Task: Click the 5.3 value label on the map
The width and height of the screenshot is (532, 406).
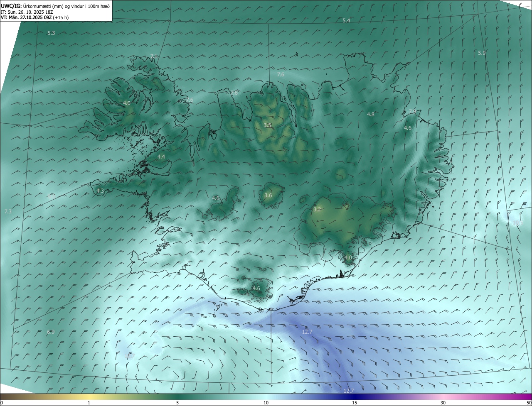Action: point(51,33)
